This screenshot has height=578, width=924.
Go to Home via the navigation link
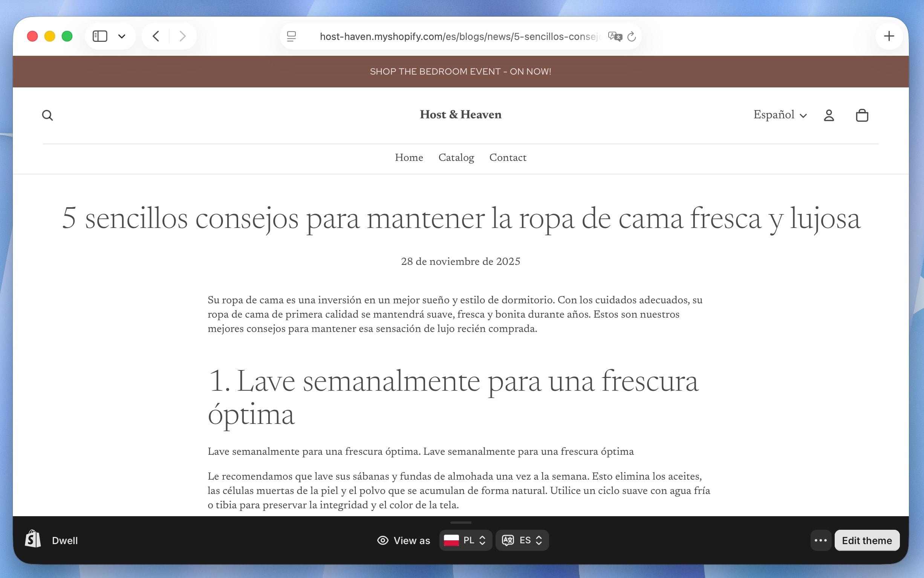(x=408, y=157)
